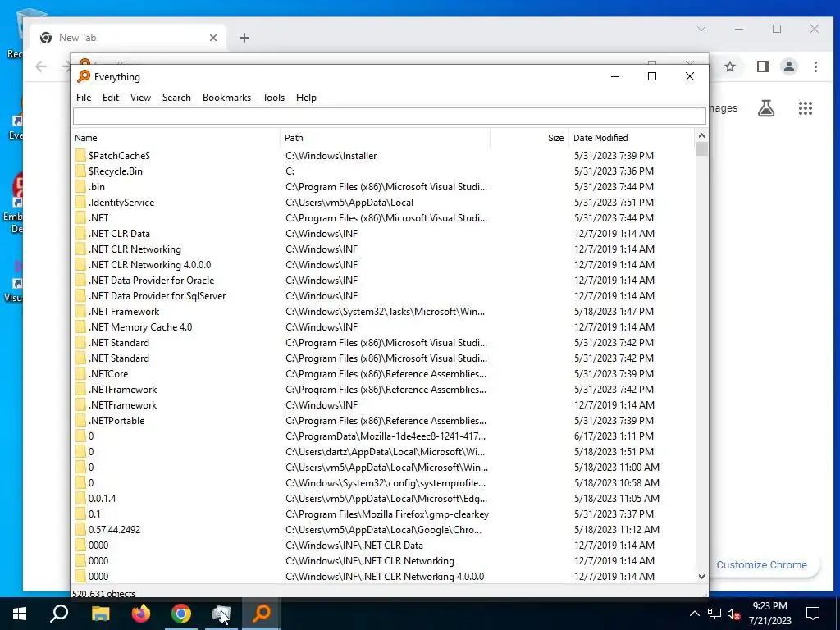Select .NET CLR Networking 4.0.0.0 name

(x=149, y=265)
